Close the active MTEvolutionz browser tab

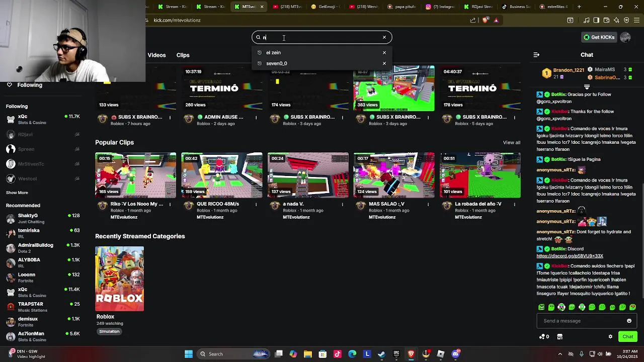pyautogui.click(x=262, y=7)
